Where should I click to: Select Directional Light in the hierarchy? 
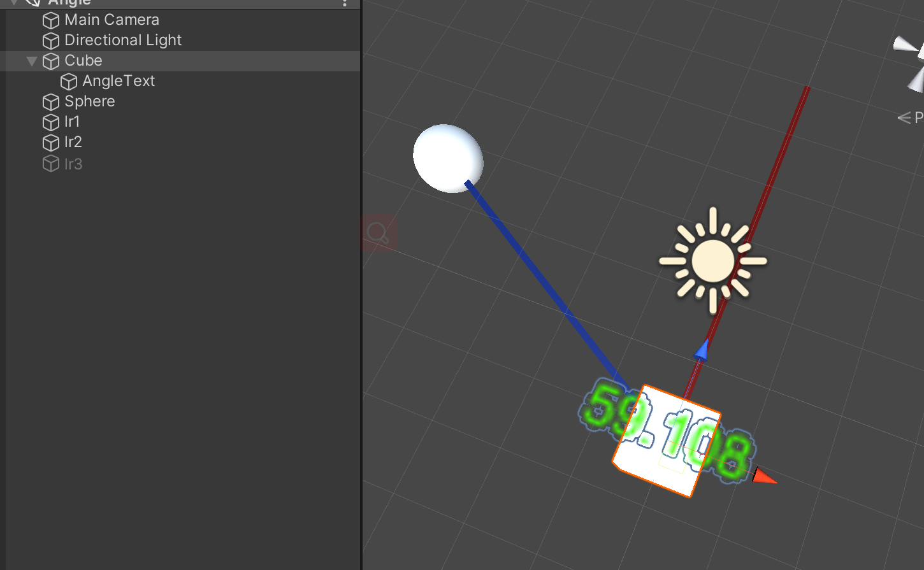click(123, 40)
